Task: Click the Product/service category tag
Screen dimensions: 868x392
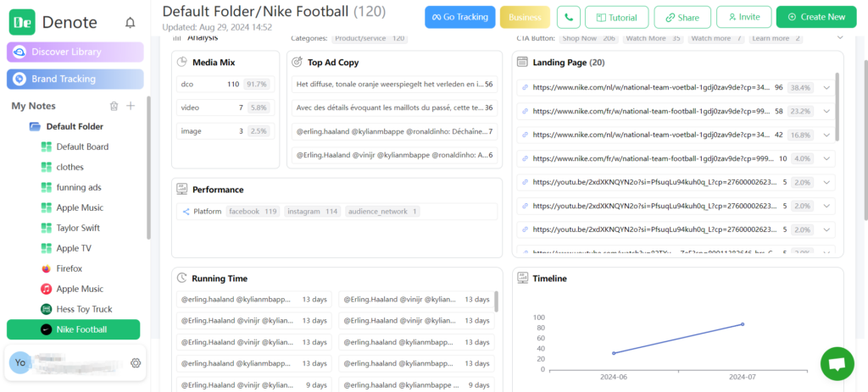Action: (370, 39)
